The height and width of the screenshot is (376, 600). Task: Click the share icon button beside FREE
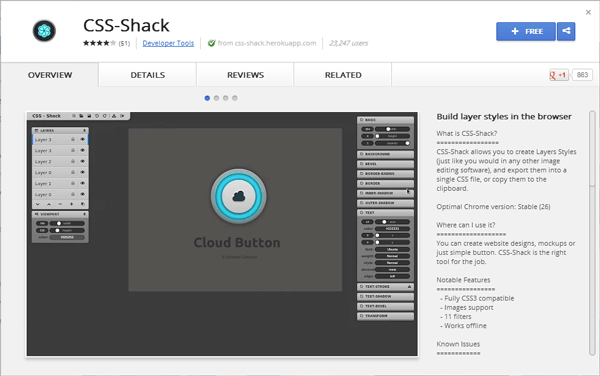click(566, 31)
